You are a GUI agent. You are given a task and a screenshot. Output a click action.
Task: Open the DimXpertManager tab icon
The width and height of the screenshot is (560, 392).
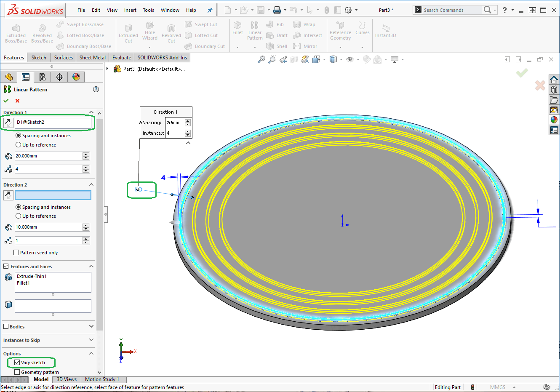coord(59,77)
